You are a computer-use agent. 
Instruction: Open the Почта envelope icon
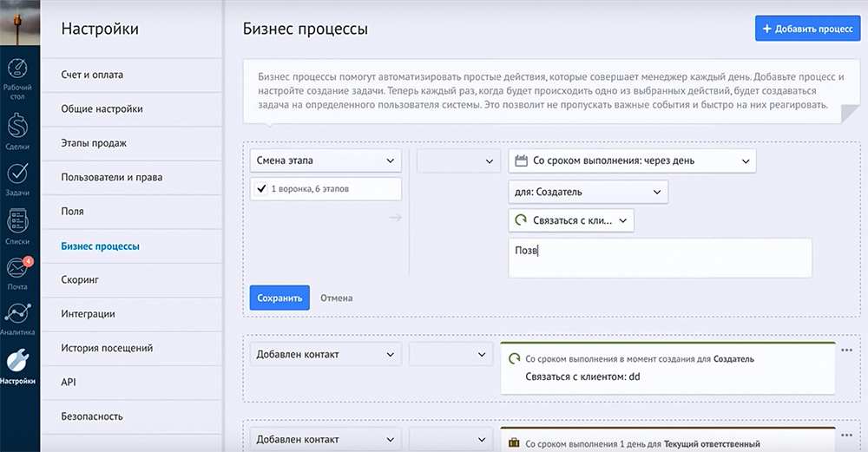pyautogui.click(x=17, y=269)
